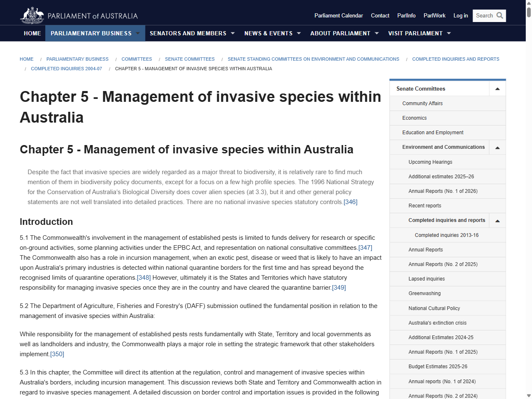Click the page scrollbar up arrow
Image resolution: width=532 pixels, height=399 pixels.
(x=529, y=3)
